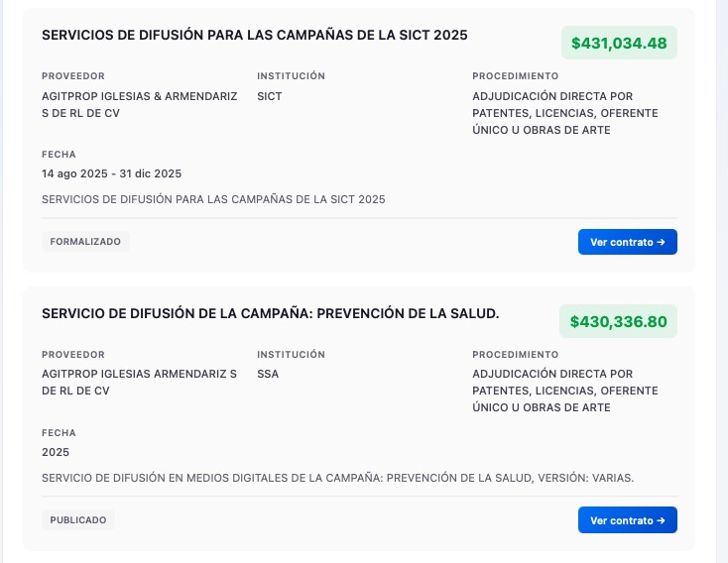Click the $431,034.48 amount badge
The width and height of the screenshot is (728, 563).
619,43
